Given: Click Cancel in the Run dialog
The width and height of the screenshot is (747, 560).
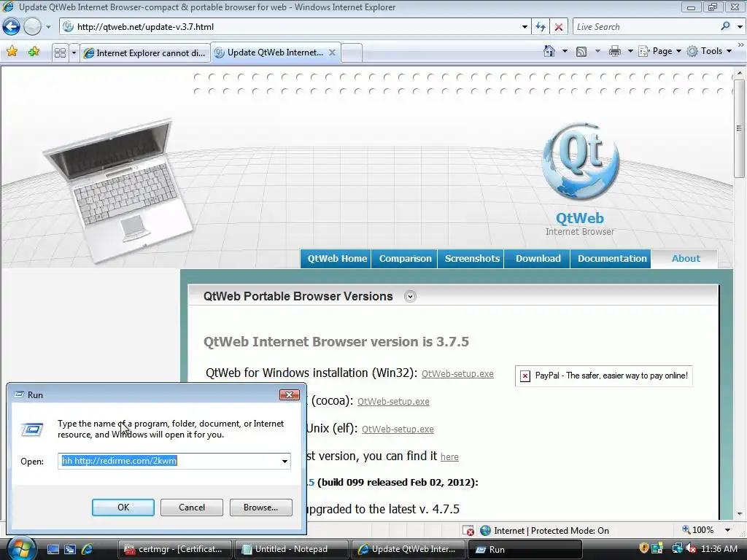Looking at the screenshot, I should point(192,507).
